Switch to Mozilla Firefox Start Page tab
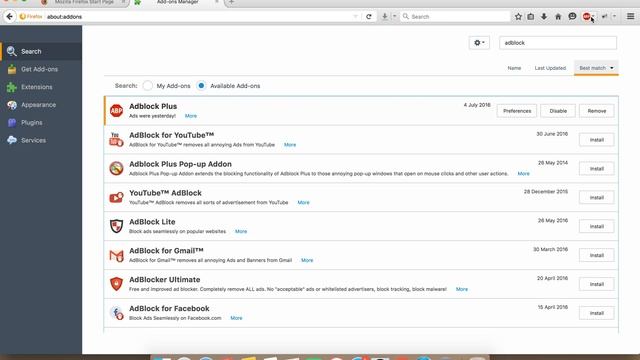The width and height of the screenshot is (640, 360). (84, 2)
